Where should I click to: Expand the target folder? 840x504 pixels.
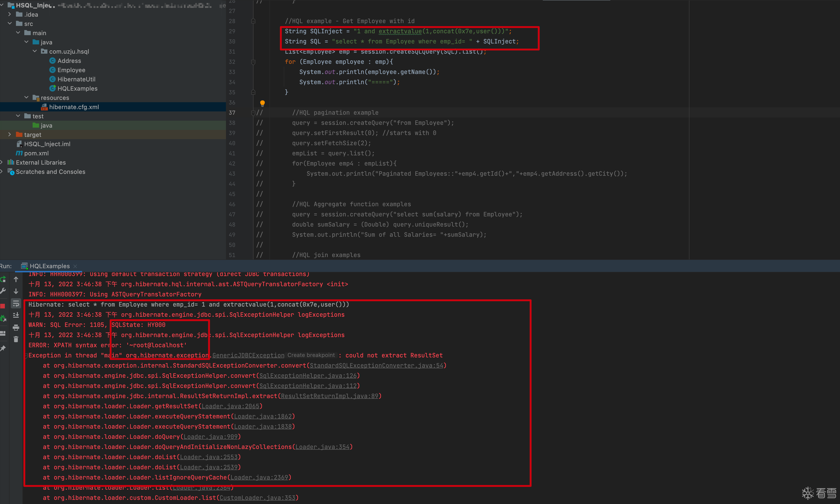tap(9, 135)
